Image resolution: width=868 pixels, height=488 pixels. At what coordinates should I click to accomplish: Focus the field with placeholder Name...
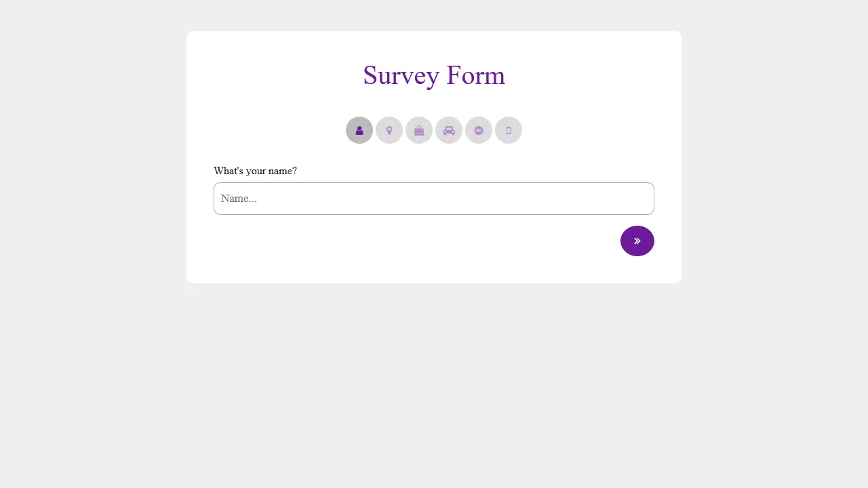434,199
